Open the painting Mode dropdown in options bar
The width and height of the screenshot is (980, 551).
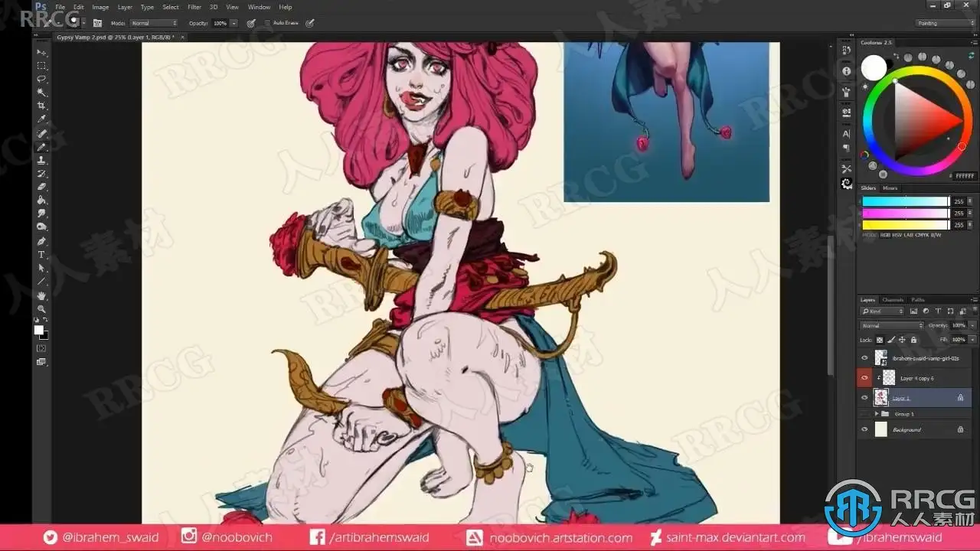[153, 23]
